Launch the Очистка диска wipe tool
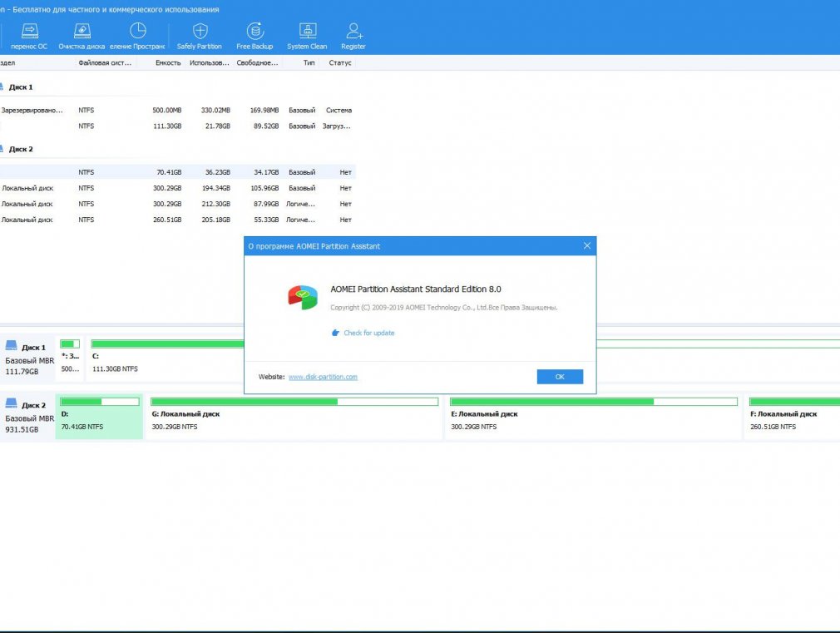Image resolution: width=840 pixels, height=633 pixels. point(82,36)
